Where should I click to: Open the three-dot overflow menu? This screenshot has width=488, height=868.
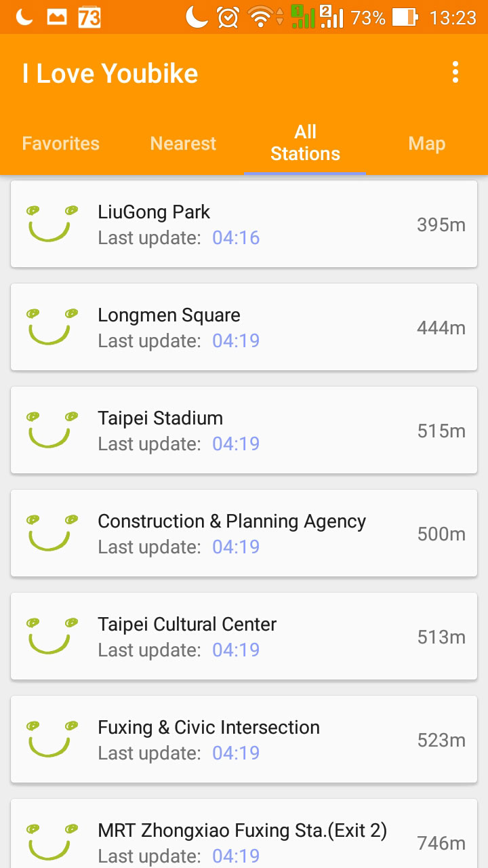click(455, 73)
